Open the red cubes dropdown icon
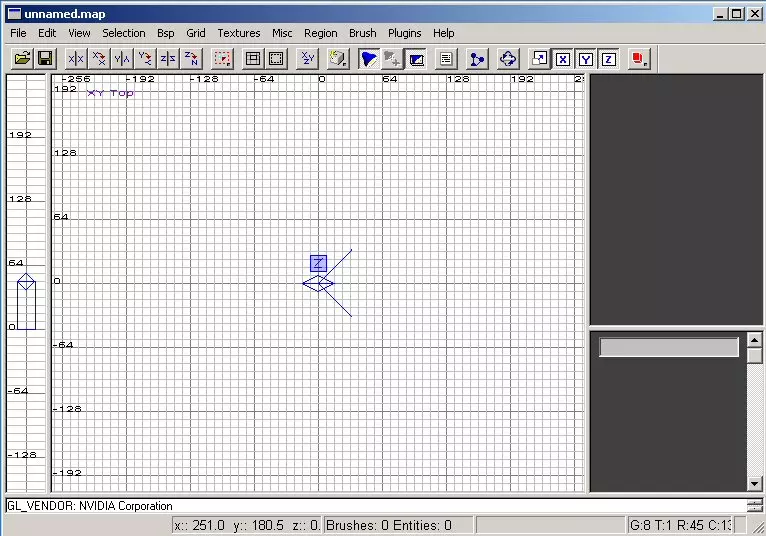766x536 pixels. 639,59
